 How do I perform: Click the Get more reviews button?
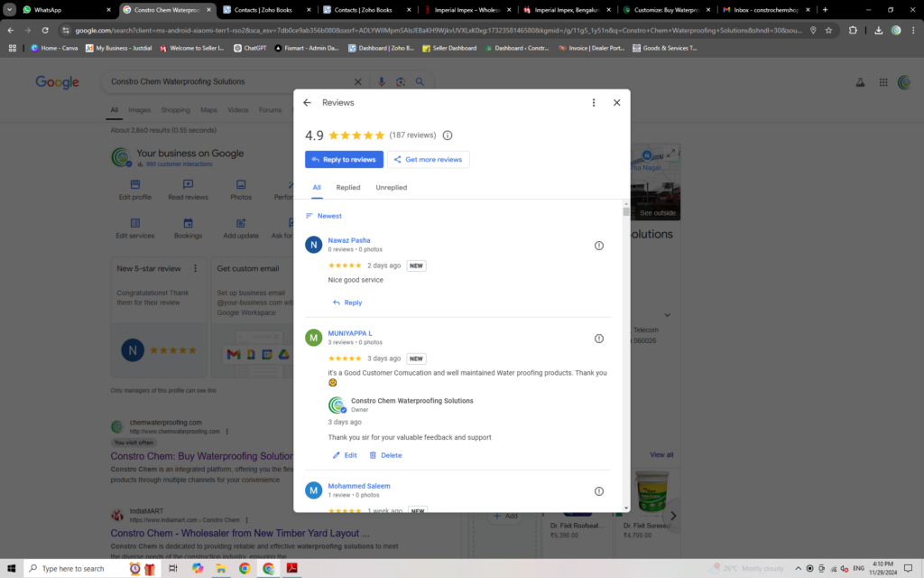(x=429, y=159)
